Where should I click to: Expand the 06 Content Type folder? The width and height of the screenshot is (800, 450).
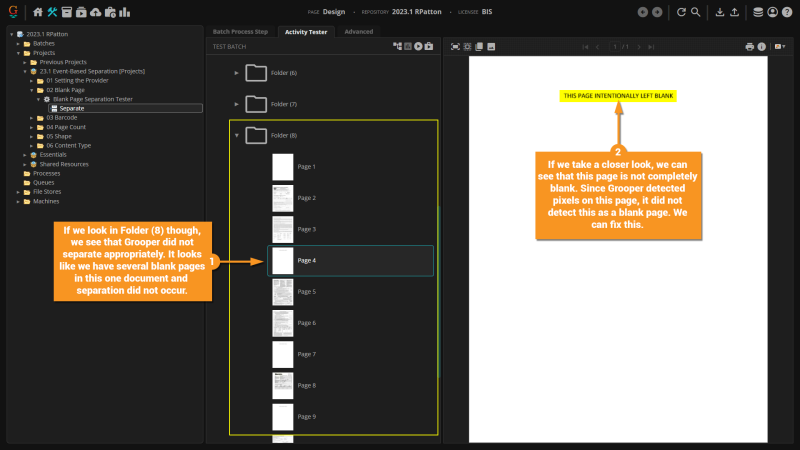coord(32,145)
